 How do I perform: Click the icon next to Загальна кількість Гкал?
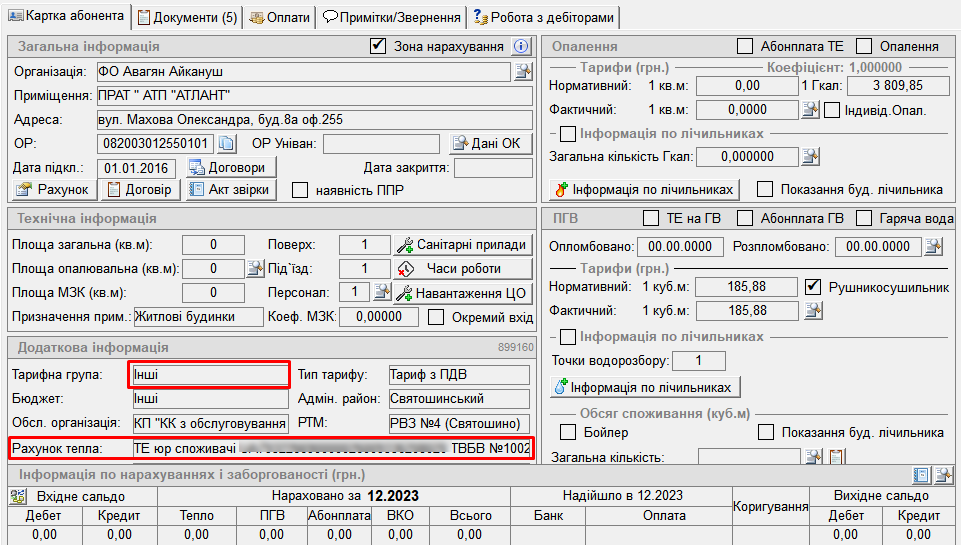point(811,156)
